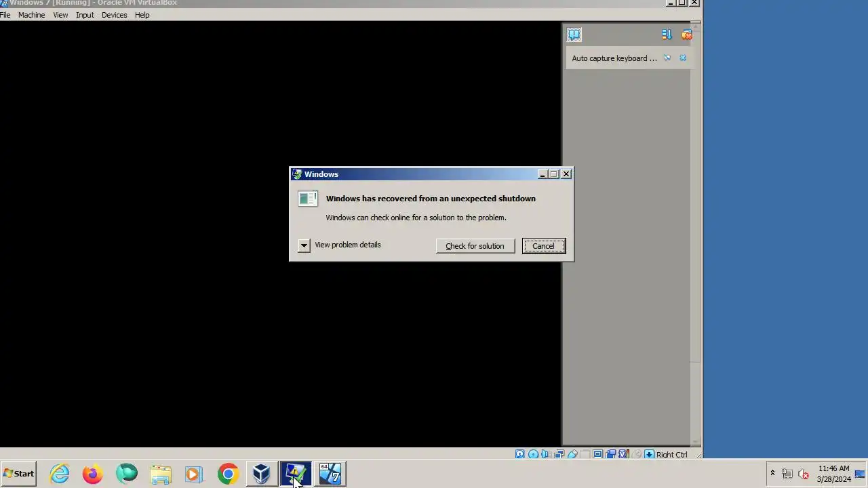The image size is (868, 488).
Task: Click the hard disk activity status icon
Action: coord(519,455)
